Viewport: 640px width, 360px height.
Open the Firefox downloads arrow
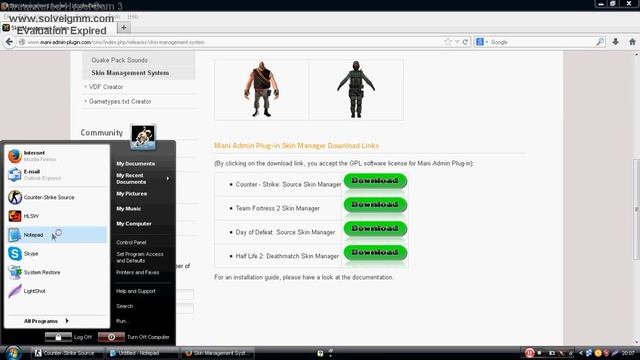click(x=616, y=42)
